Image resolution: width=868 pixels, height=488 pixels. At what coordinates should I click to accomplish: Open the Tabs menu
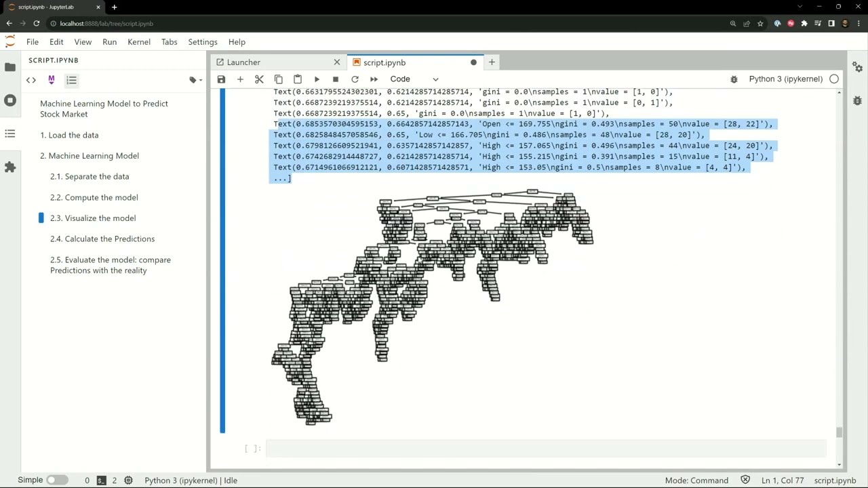pyautogui.click(x=169, y=42)
